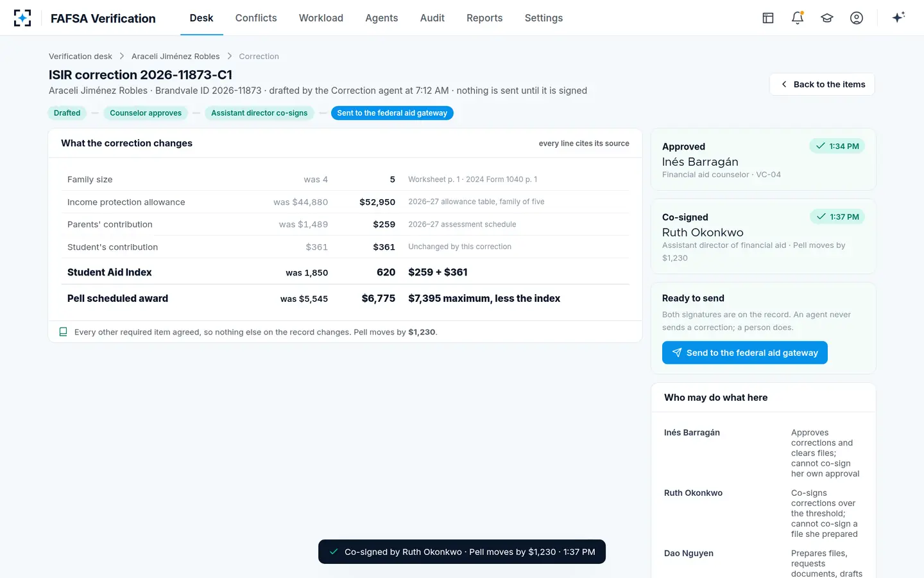This screenshot has width=924, height=578.
Task: Click the 1:37 PM co-sign badge
Action: 837,217
